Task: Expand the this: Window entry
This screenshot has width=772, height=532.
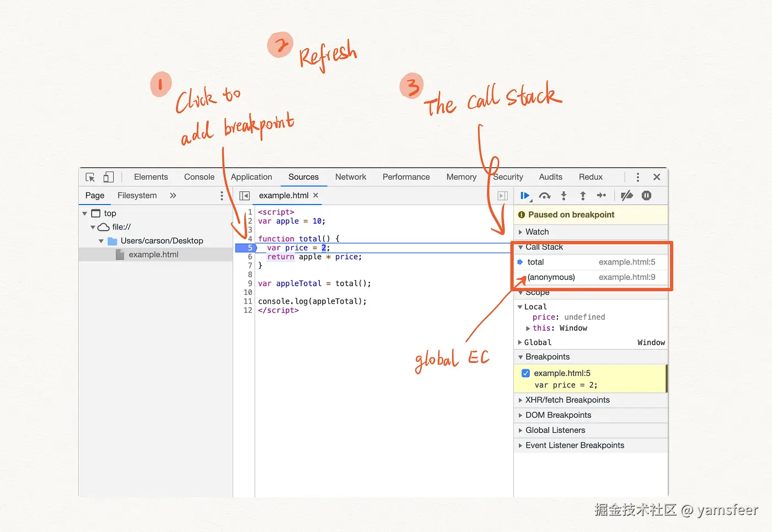Action: 528,328
